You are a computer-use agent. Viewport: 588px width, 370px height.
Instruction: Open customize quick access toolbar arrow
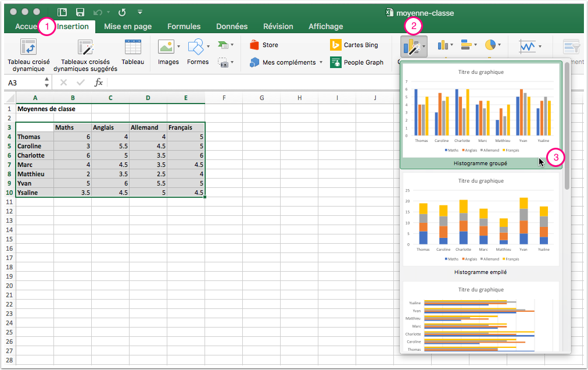coord(140,12)
